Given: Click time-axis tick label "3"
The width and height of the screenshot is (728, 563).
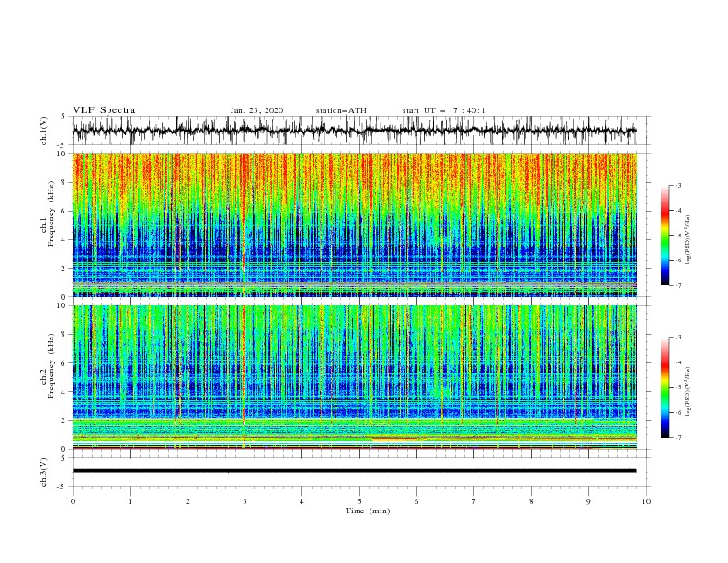Looking at the screenshot, I should 245,501.
